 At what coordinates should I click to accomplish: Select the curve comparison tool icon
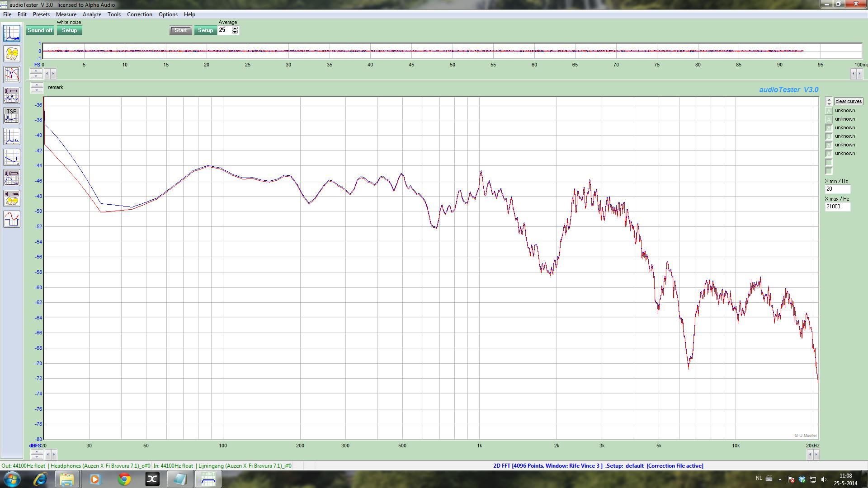pyautogui.click(x=12, y=75)
